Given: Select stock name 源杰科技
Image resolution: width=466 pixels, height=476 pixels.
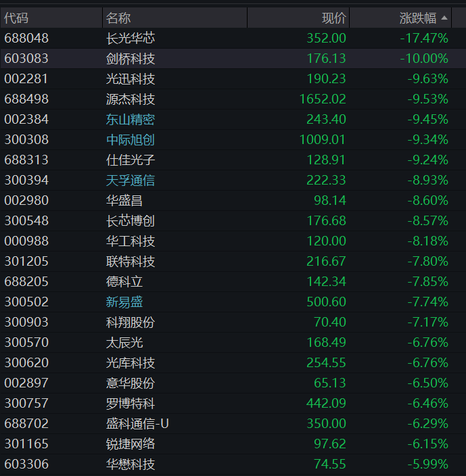Looking at the screenshot, I should [x=131, y=99].
